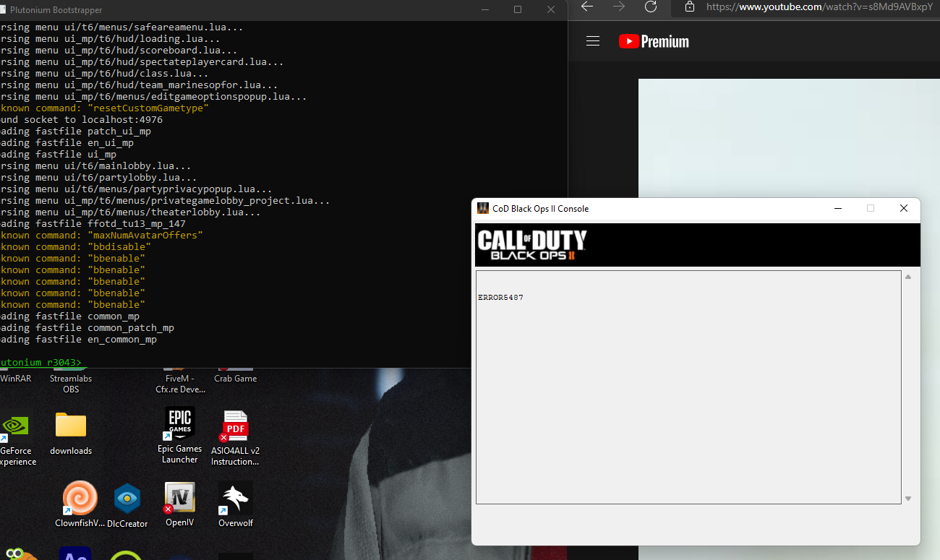
Task: Click the down arrow of console scrollbar
Action: coord(908,499)
